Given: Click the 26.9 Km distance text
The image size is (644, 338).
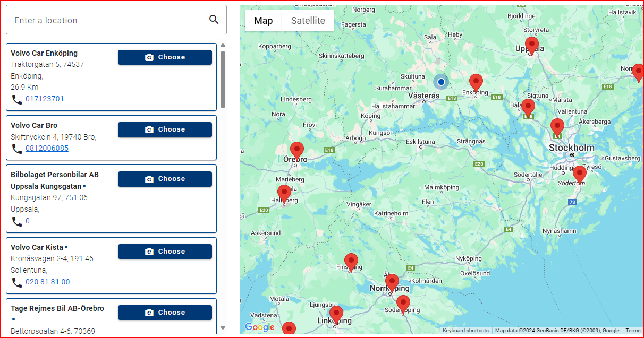Looking at the screenshot, I should 24,87.
